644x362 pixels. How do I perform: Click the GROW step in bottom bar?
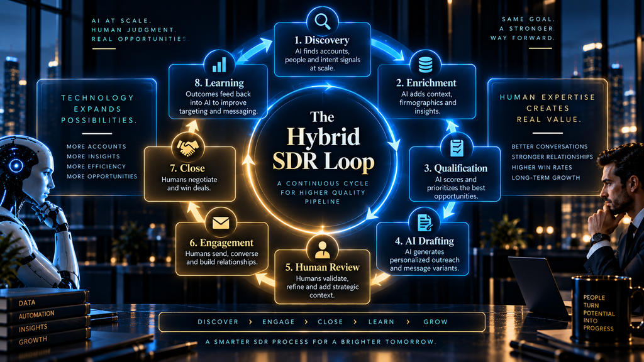tap(435, 322)
